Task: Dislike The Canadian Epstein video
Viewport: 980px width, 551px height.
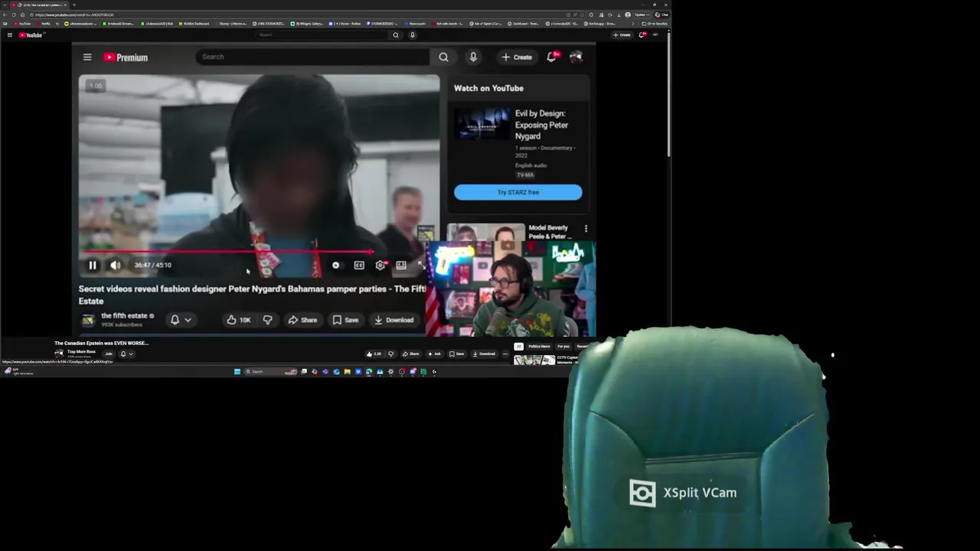Action: [x=390, y=354]
